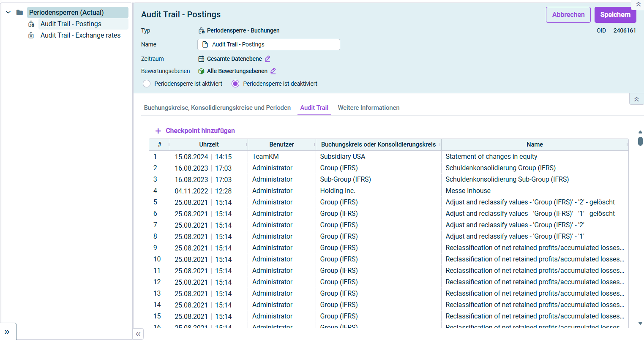Open the Buchungskreise, Konsolidierungskreise und Perioden tab
Image resolution: width=644 pixels, height=340 pixels.
point(217,108)
